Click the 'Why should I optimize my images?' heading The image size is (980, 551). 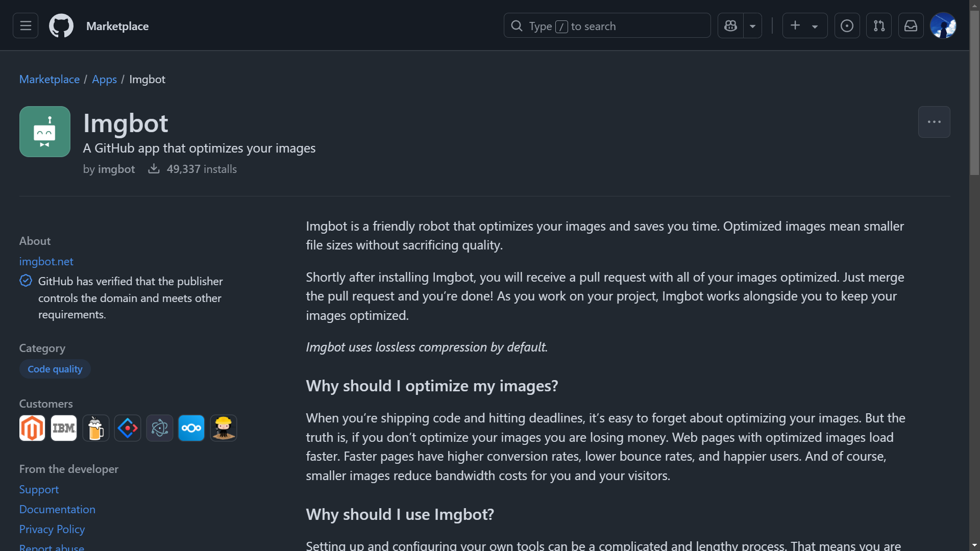click(432, 386)
